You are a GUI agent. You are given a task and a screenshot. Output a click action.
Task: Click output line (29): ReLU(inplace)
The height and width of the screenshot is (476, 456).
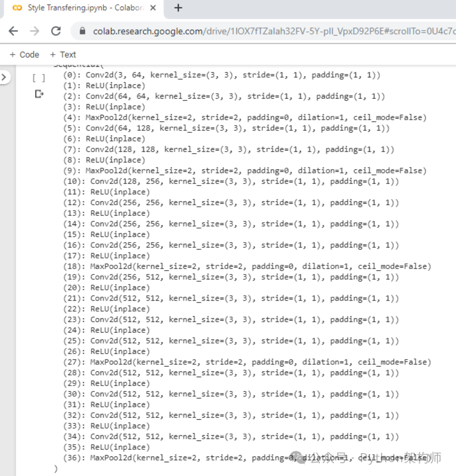[x=106, y=383]
